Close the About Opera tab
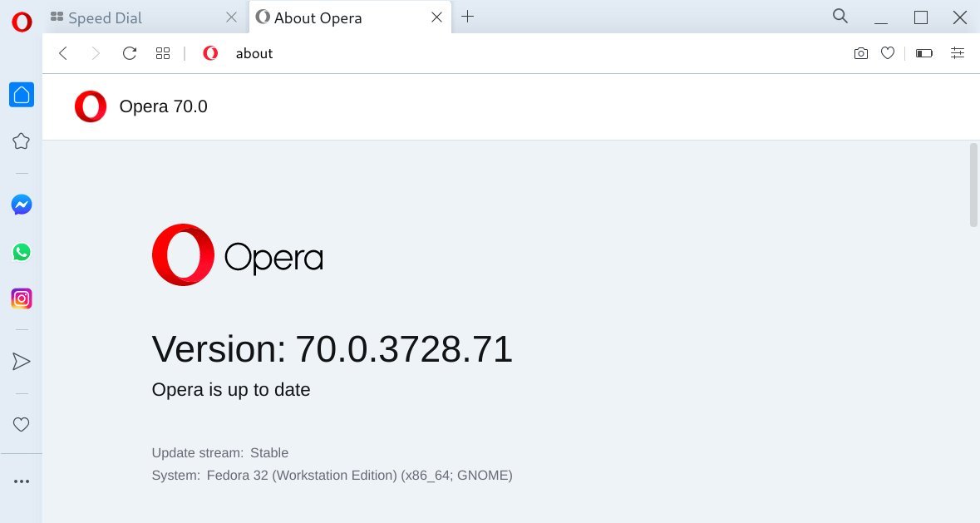 pos(437,17)
